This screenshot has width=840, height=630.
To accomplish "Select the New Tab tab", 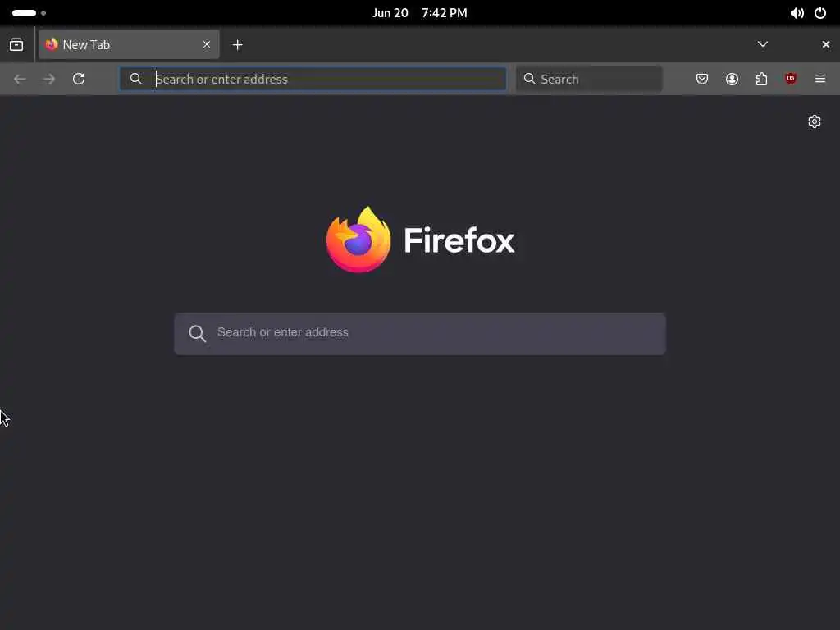I will point(129,44).
